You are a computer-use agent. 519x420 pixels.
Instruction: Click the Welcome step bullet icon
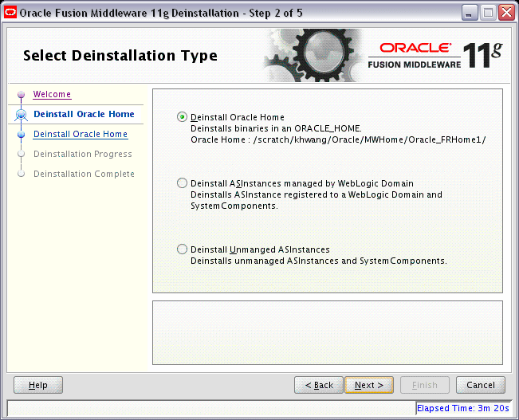(22, 95)
